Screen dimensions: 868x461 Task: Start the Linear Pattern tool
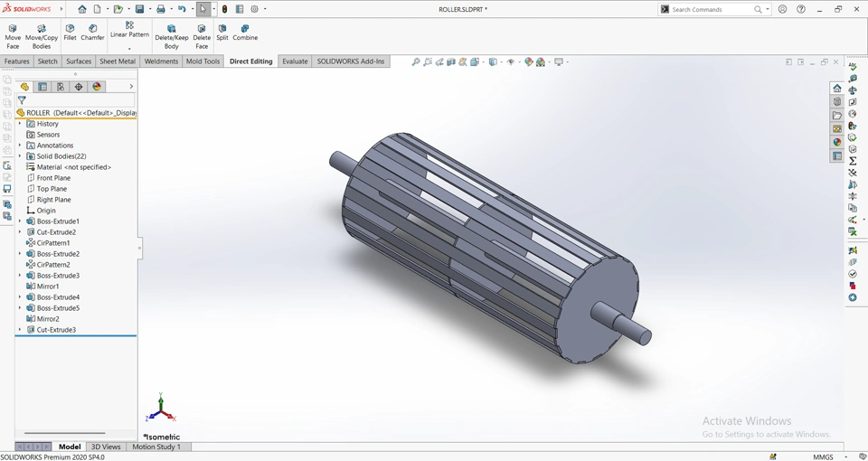tap(129, 30)
